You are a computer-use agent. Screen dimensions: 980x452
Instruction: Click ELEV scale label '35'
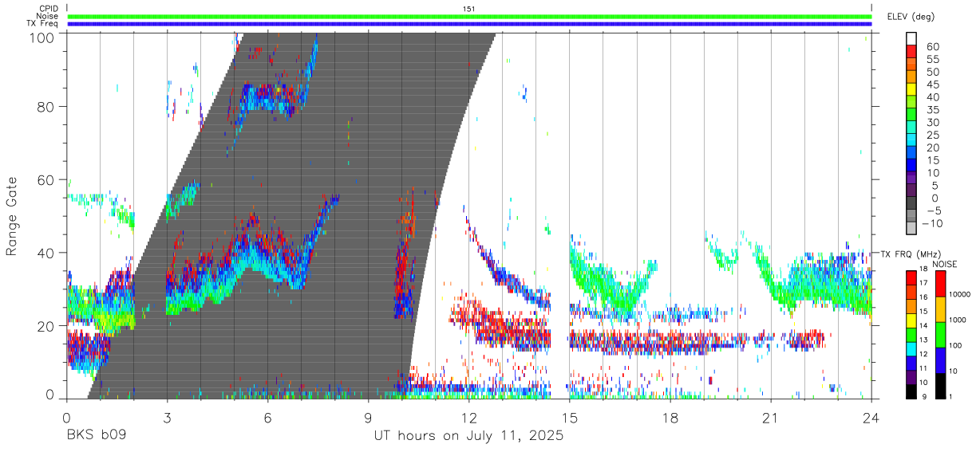pyautogui.click(x=932, y=110)
